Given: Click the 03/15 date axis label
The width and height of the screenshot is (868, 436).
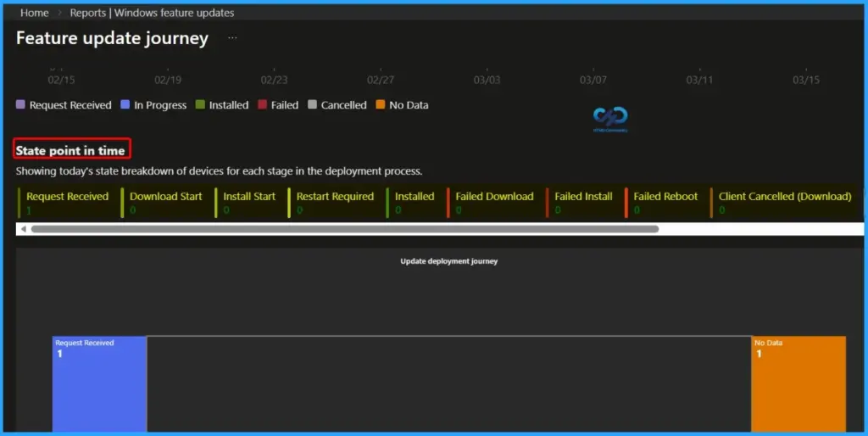Looking at the screenshot, I should pos(805,80).
